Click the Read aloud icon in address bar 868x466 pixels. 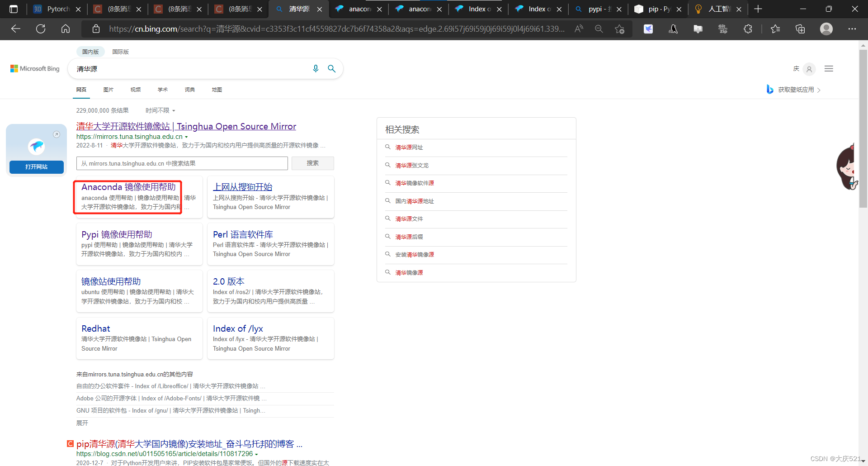[578, 29]
